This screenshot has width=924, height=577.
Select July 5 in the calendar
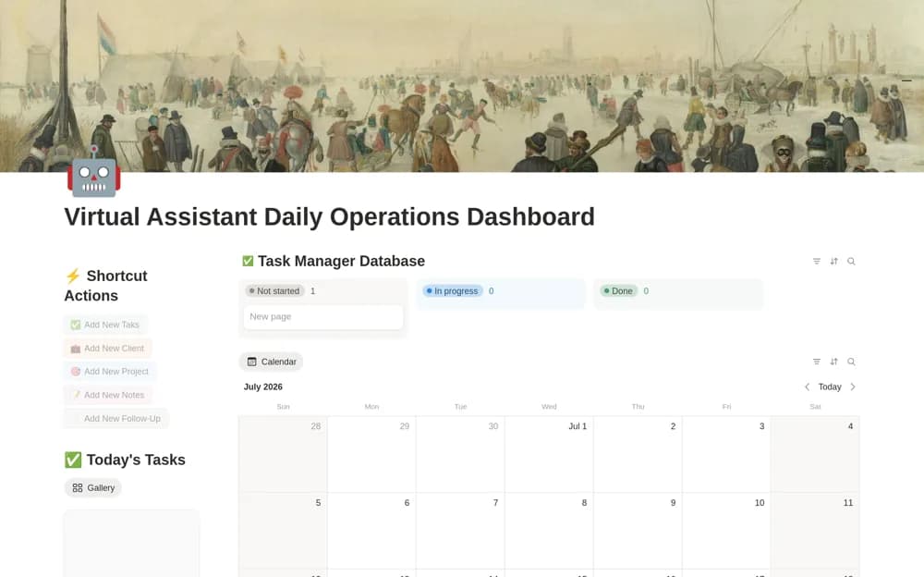point(283,531)
